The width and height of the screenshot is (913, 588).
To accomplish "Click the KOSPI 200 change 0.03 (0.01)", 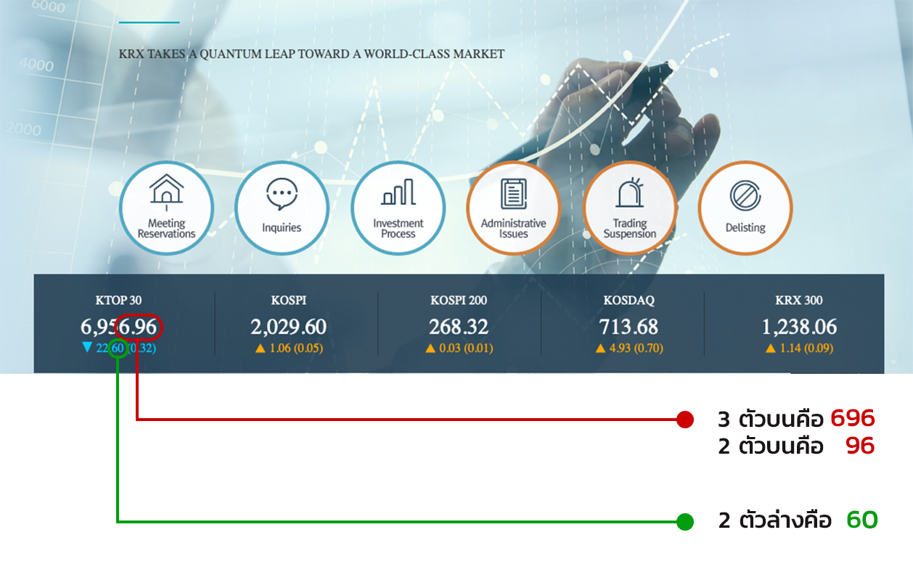I will pyautogui.click(x=466, y=348).
